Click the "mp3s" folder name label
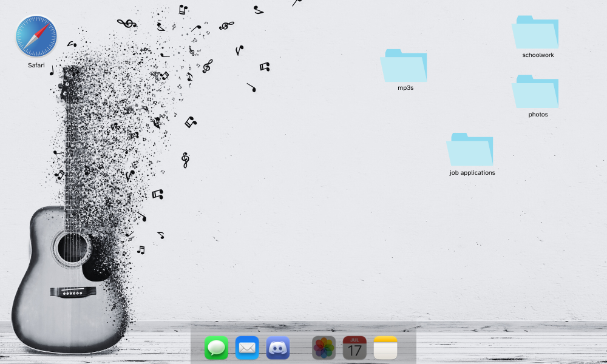The image size is (607, 364). pos(405,88)
